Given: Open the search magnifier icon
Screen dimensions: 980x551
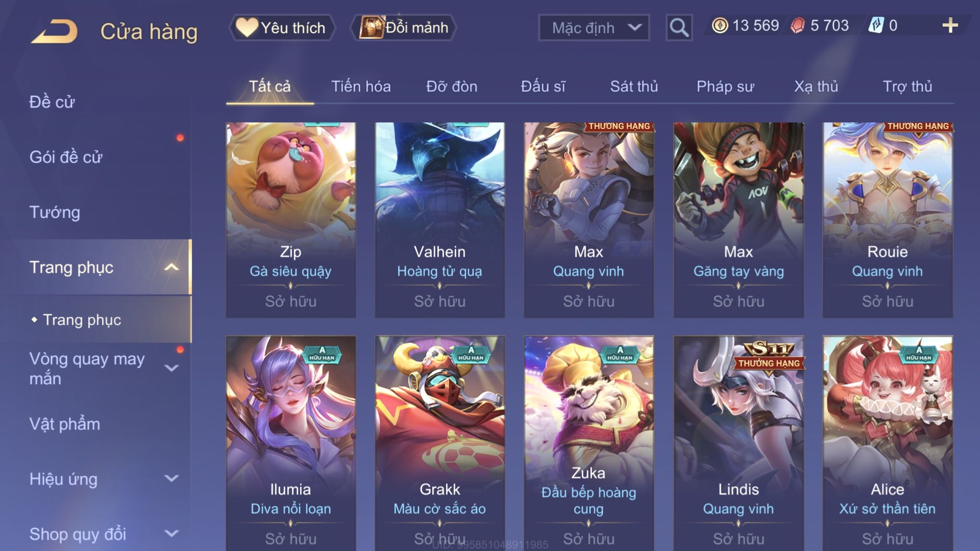Looking at the screenshot, I should (679, 28).
